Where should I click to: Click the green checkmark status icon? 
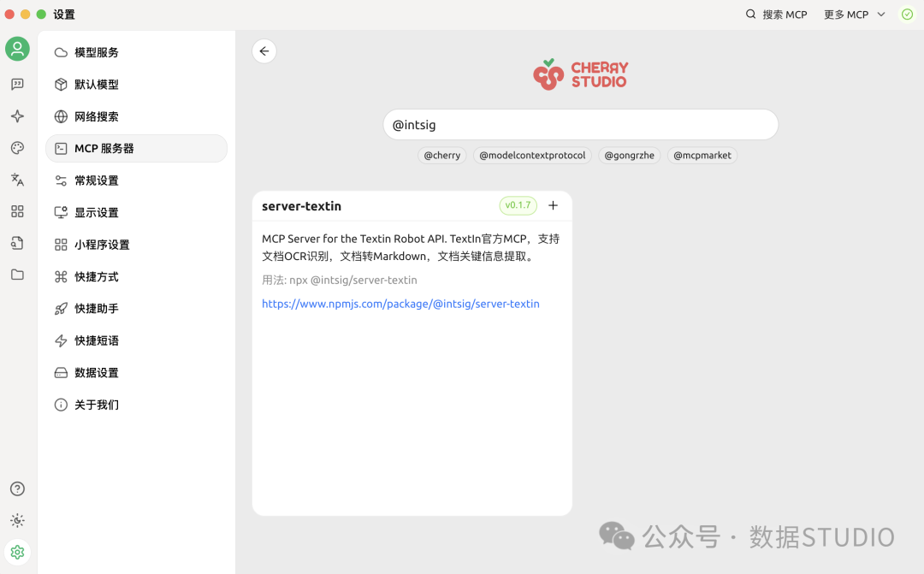pos(907,15)
